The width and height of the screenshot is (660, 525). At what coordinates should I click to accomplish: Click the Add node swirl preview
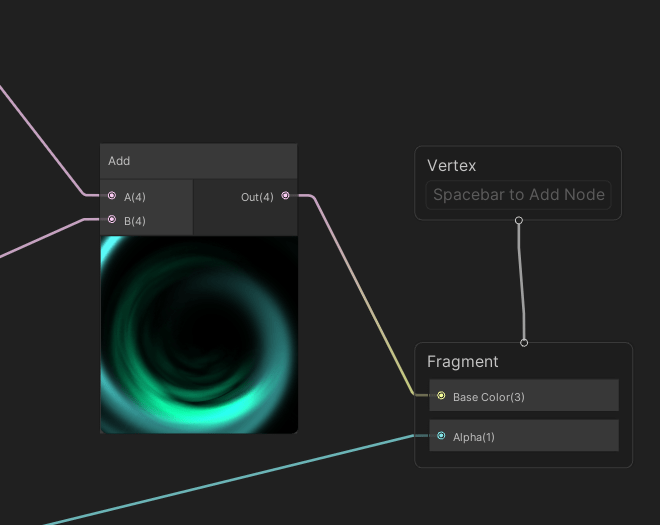[x=198, y=335]
